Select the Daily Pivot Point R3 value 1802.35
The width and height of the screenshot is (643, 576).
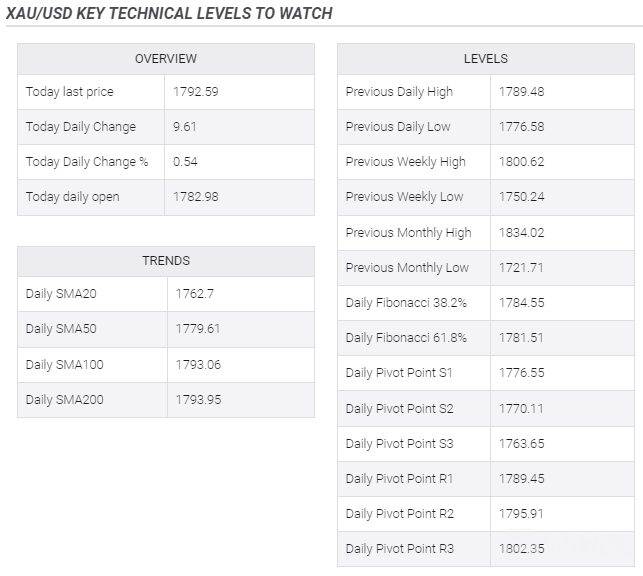pyautogui.click(x=521, y=549)
